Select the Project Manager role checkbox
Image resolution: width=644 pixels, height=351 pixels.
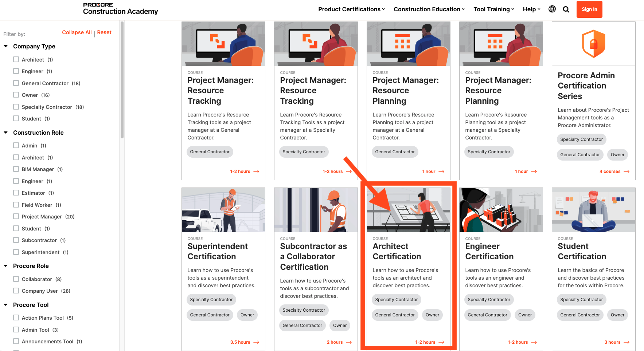(16, 216)
